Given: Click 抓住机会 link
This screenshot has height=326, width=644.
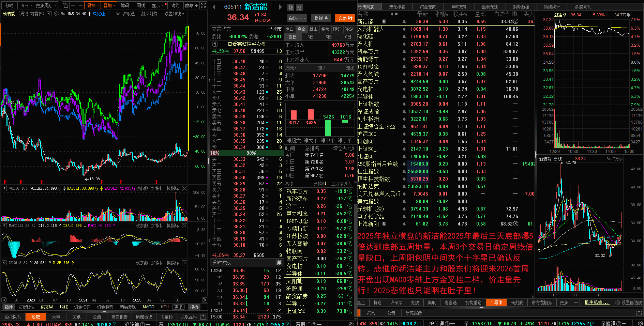Looking at the screenshot, I should (x=597, y=302).
